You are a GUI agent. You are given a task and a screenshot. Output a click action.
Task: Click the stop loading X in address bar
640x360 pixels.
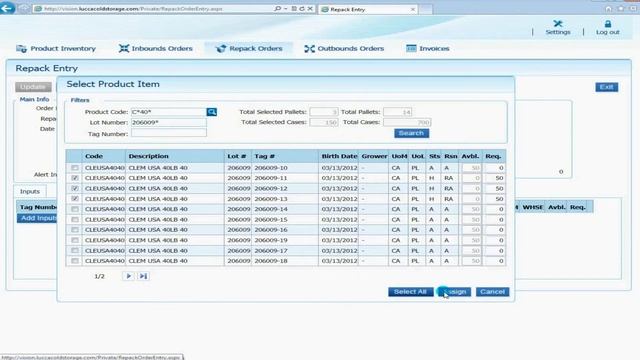pos(310,9)
